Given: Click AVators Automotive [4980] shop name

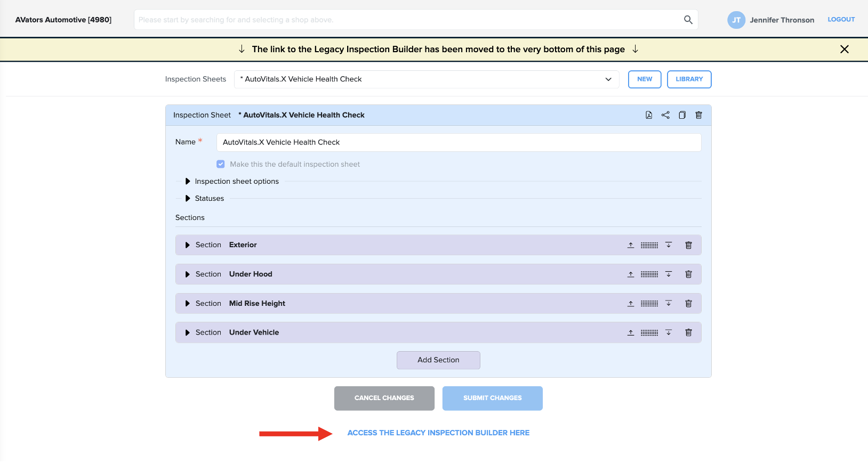Looking at the screenshot, I should click(x=63, y=20).
